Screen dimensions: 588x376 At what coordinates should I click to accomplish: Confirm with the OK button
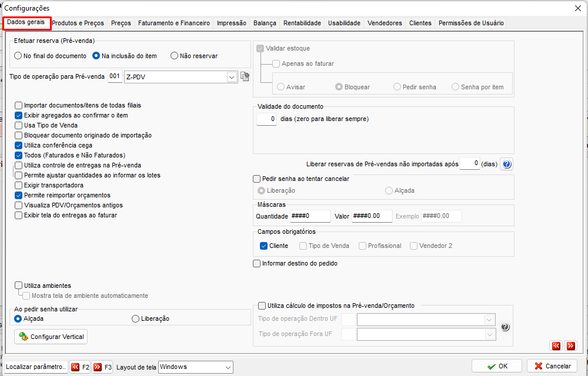(496, 366)
